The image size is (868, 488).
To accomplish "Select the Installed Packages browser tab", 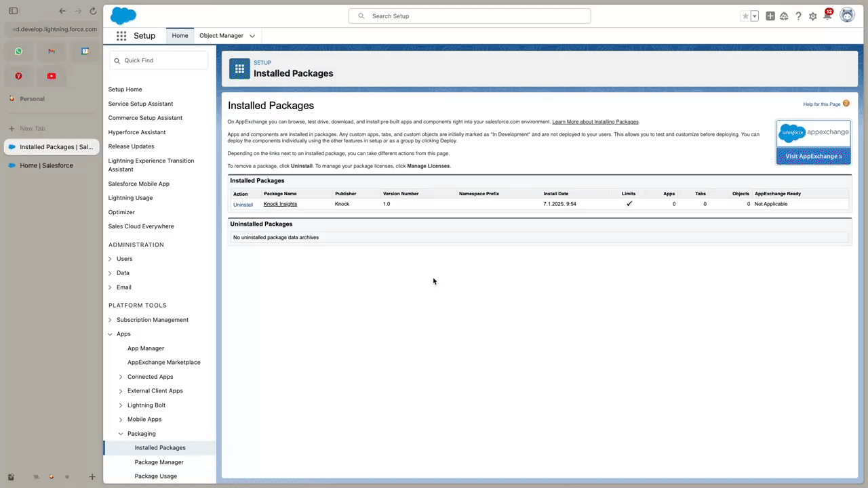I will pyautogui.click(x=52, y=147).
